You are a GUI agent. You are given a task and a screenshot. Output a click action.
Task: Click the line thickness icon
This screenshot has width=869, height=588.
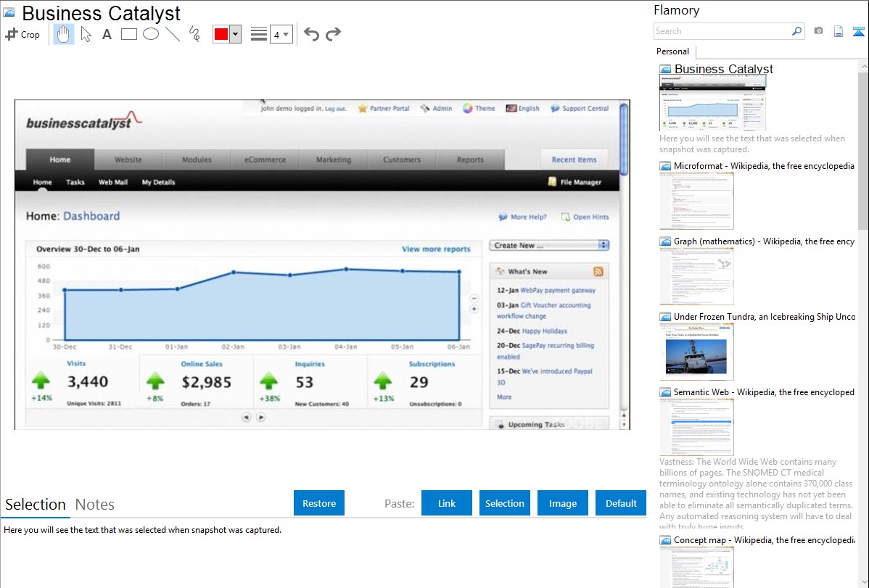tap(259, 34)
